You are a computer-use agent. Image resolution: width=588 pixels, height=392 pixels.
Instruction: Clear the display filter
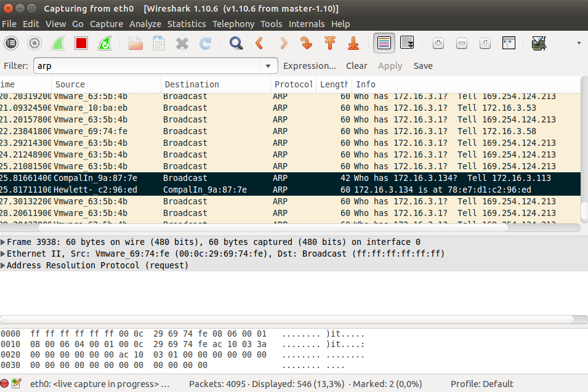(356, 66)
